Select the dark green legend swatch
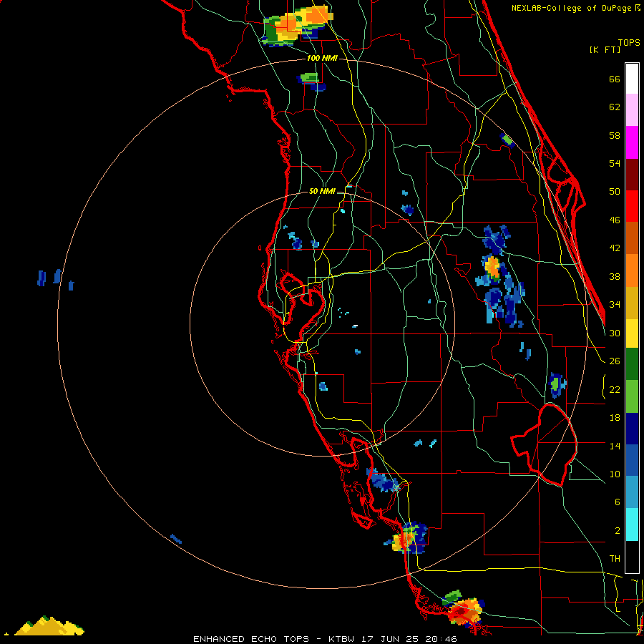Screen dimensions: 644x644 pyautogui.click(x=632, y=364)
